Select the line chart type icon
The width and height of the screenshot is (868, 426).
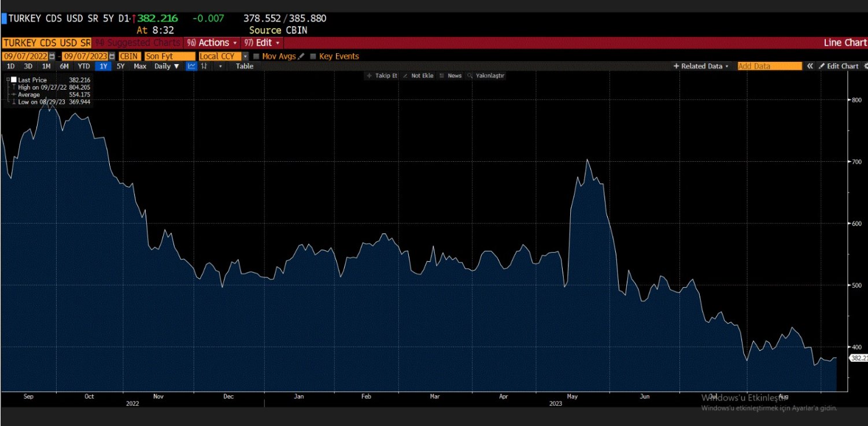point(191,66)
